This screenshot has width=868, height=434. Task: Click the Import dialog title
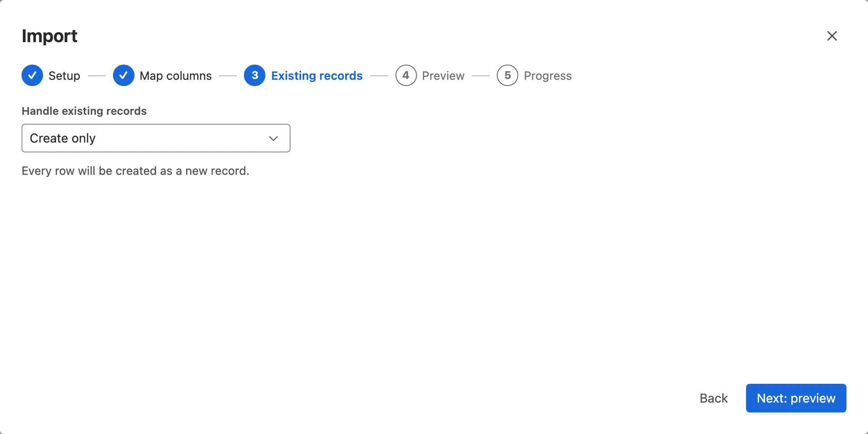pos(50,36)
